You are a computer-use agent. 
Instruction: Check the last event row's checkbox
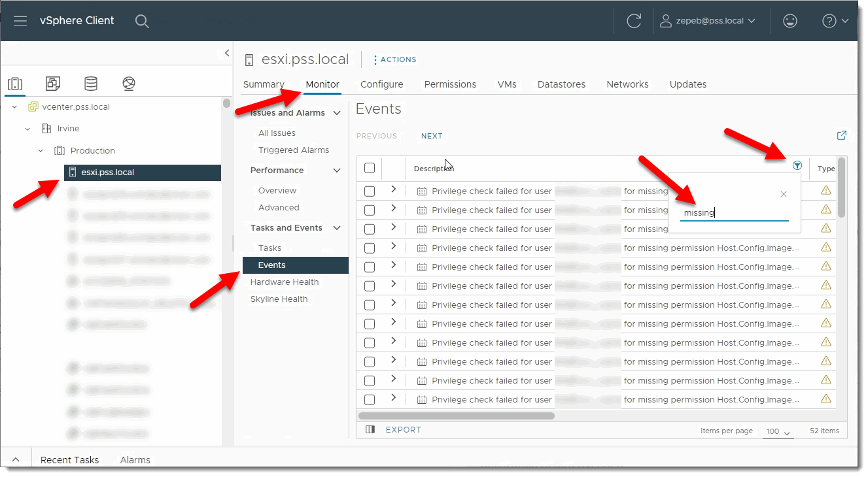click(369, 399)
